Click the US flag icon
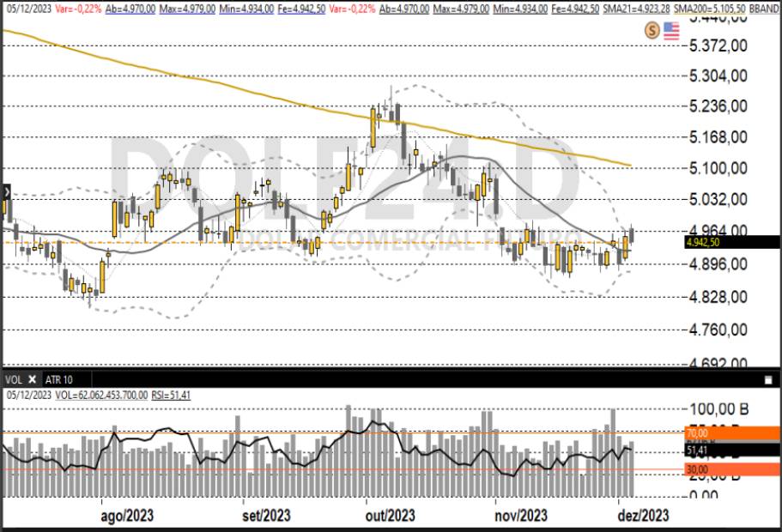 tap(670, 30)
